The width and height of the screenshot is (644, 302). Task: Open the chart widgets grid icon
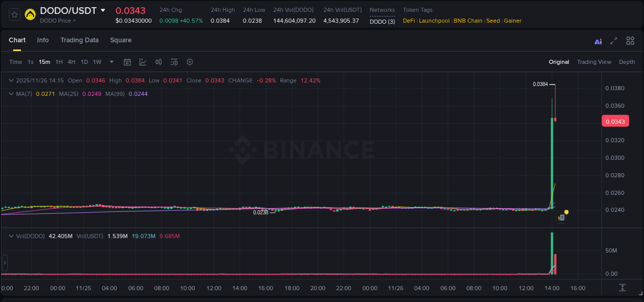coord(630,41)
